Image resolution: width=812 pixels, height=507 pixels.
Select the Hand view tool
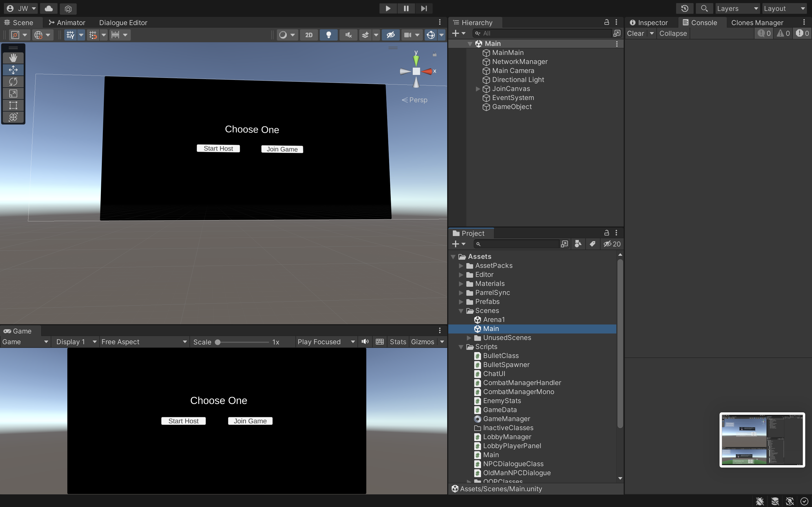coord(13,58)
